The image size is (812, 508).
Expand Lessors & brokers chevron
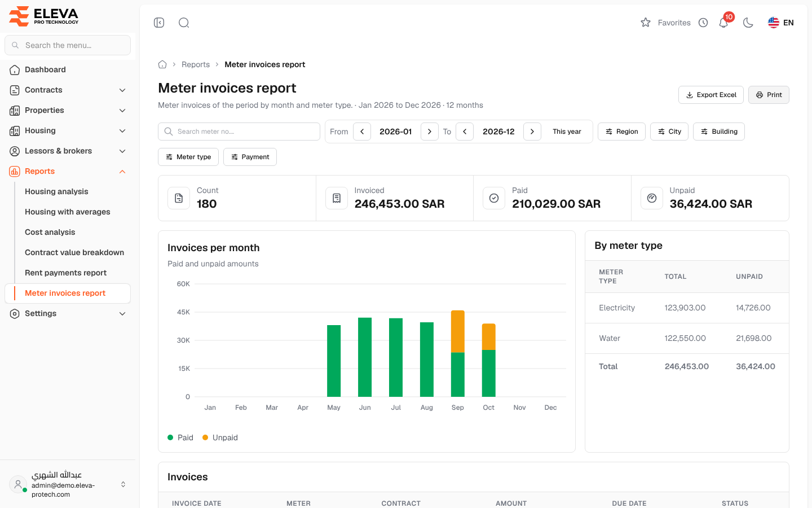(x=122, y=151)
